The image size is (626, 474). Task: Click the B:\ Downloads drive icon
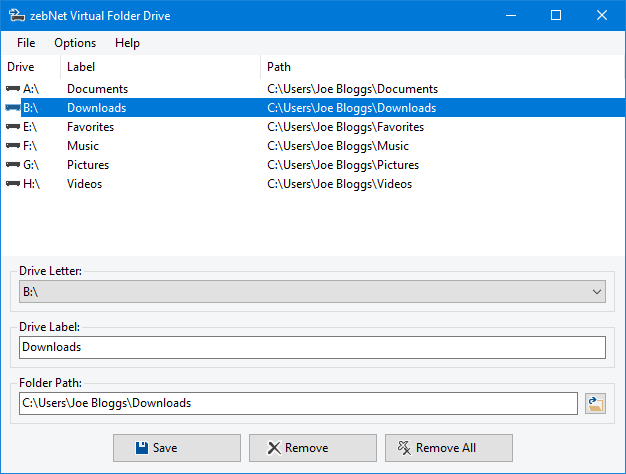tap(13, 108)
